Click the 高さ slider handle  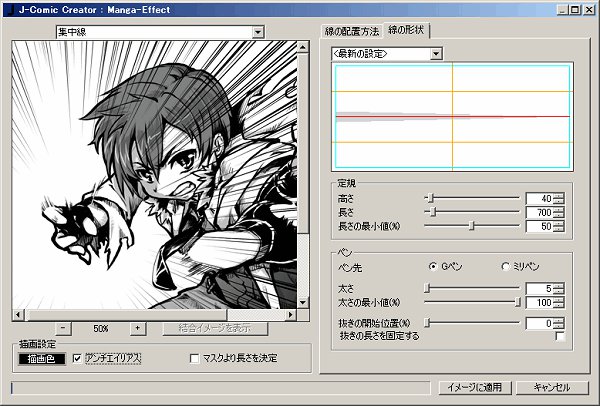point(431,198)
